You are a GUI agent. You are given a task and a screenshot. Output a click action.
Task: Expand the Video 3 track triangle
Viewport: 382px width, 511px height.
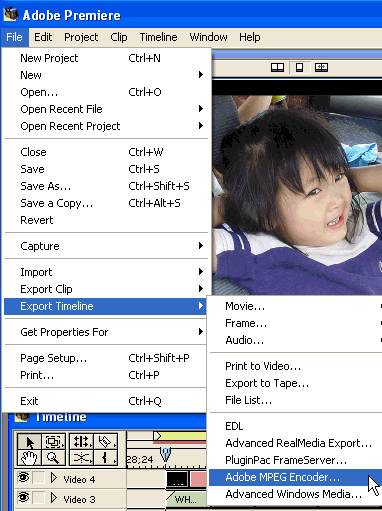pyautogui.click(x=54, y=498)
